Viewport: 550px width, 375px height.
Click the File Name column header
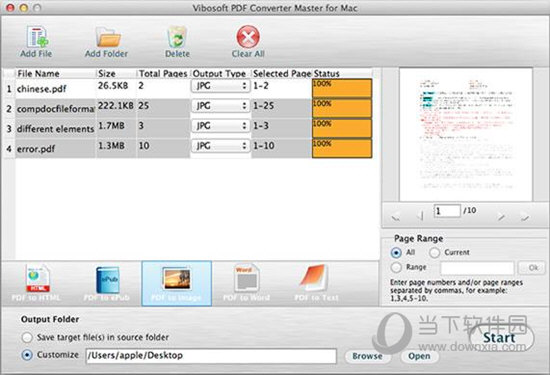(x=55, y=73)
